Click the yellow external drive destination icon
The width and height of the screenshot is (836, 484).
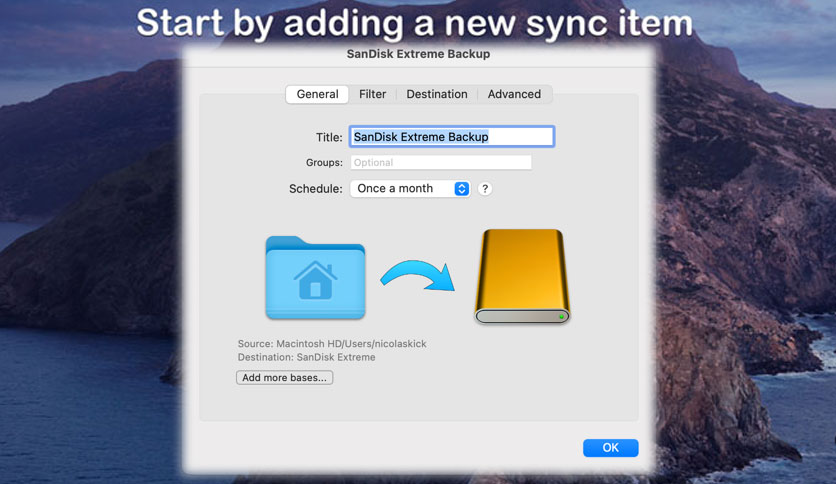pos(522,276)
